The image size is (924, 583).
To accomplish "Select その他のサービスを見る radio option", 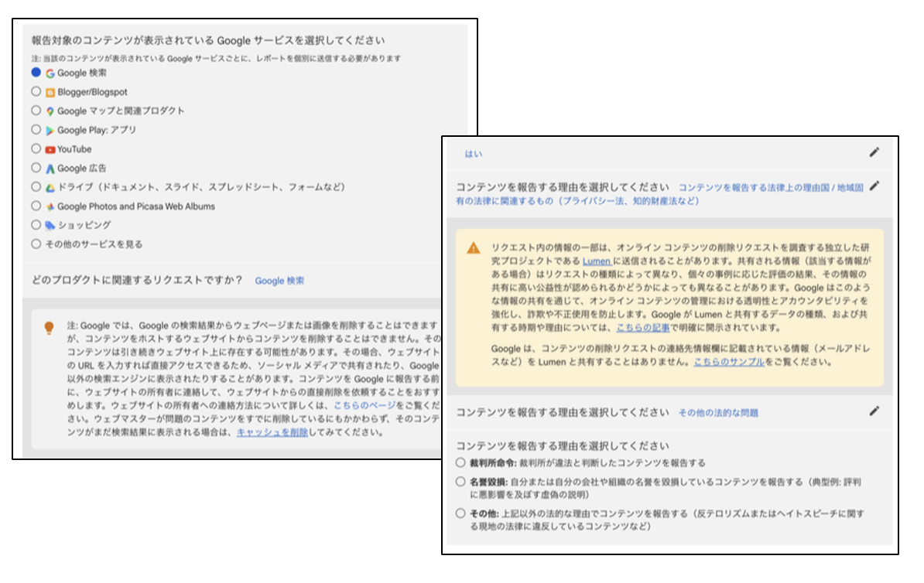I will (36, 244).
